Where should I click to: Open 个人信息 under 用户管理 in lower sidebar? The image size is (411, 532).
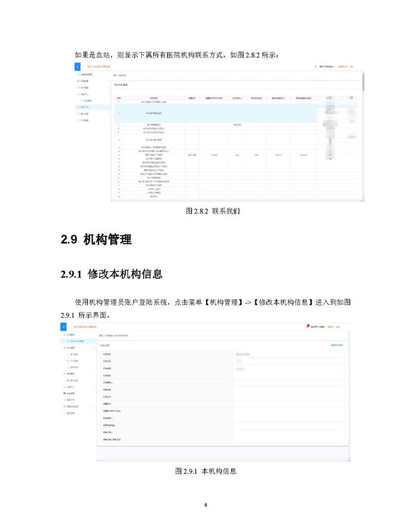(73, 361)
